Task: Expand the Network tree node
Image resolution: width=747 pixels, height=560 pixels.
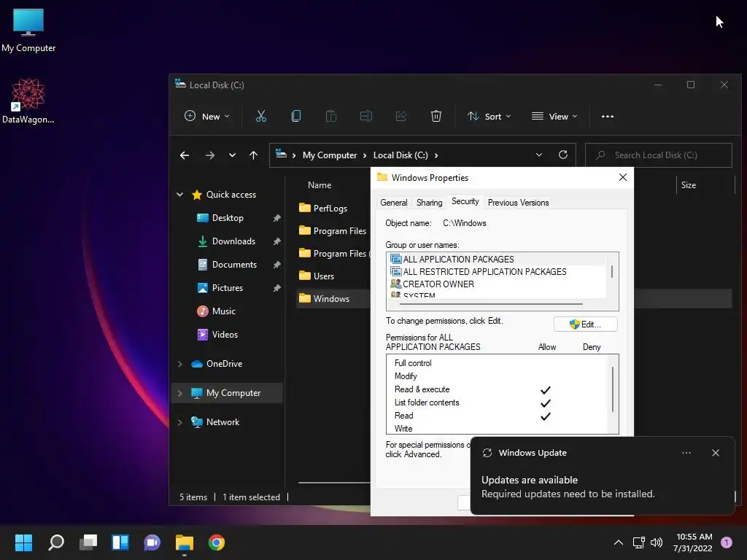Action: tap(180, 422)
